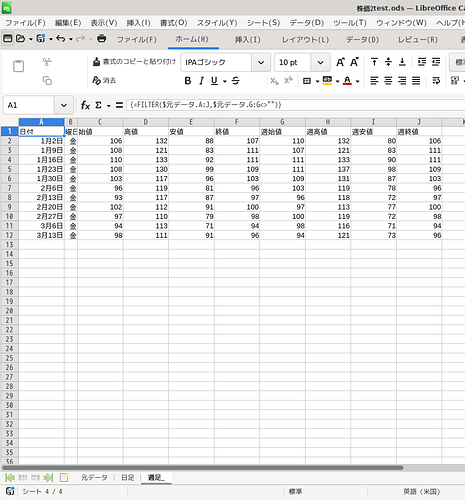The image size is (465, 500).
Task: Open the font size dropdown
Action: point(320,62)
